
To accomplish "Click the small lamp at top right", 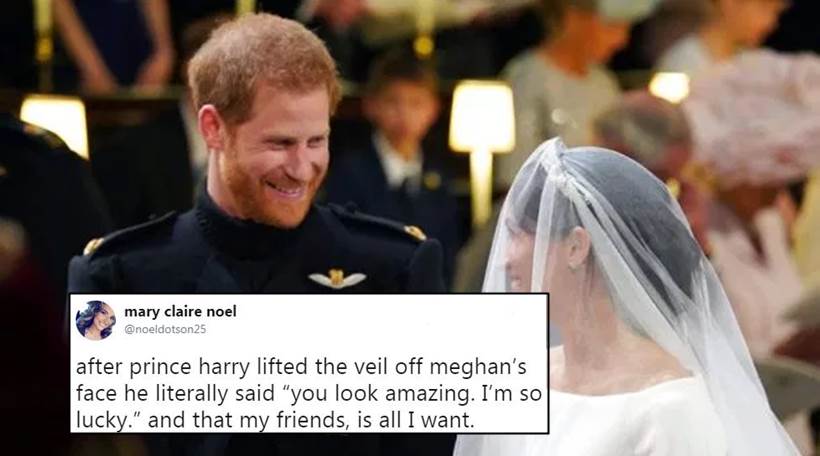I will [669, 86].
